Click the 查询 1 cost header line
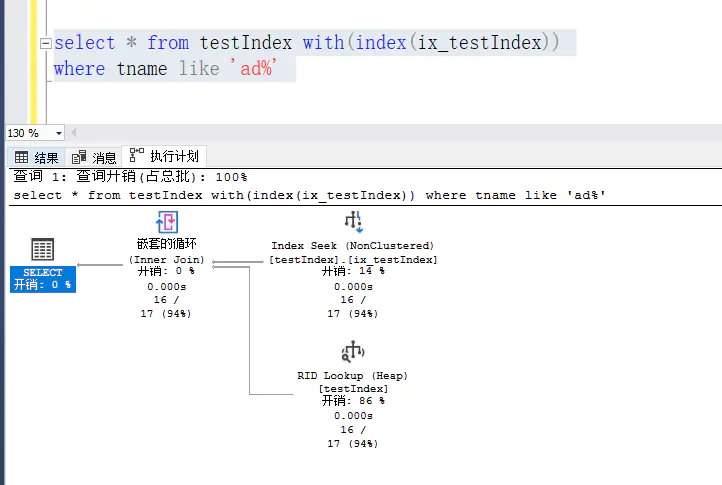Image resolution: width=722 pixels, height=485 pixels. point(130,176)
